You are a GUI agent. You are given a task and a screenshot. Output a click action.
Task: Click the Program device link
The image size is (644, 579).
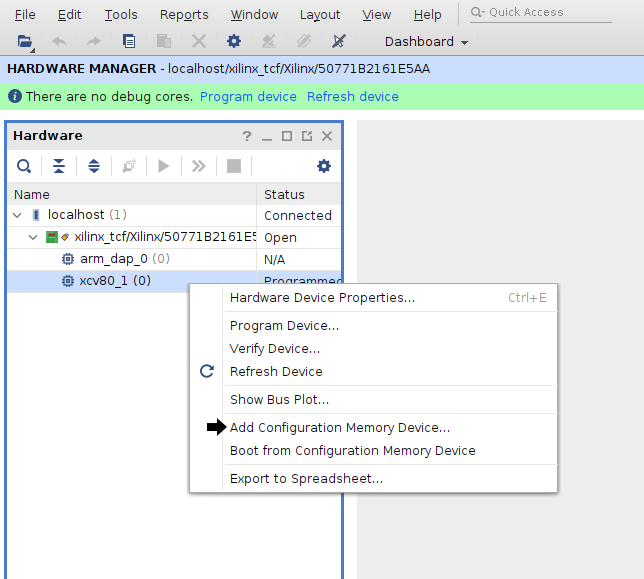[x=248, y=97]
